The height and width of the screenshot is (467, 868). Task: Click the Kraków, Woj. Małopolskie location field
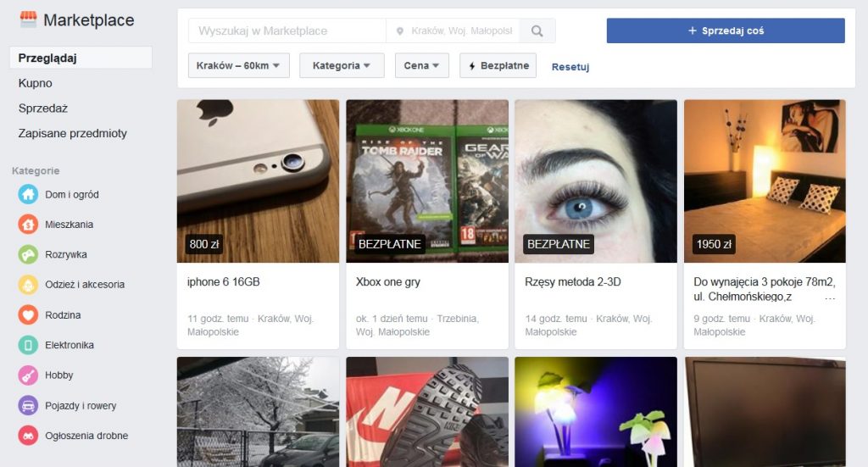(453, 31)
